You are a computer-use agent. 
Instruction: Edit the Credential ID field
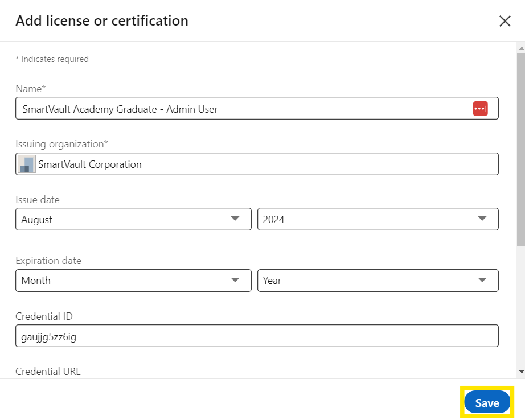(257, 336)
